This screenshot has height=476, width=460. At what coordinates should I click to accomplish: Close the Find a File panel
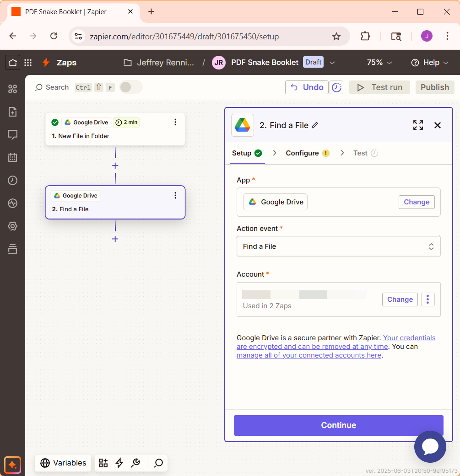coord(438,125)
